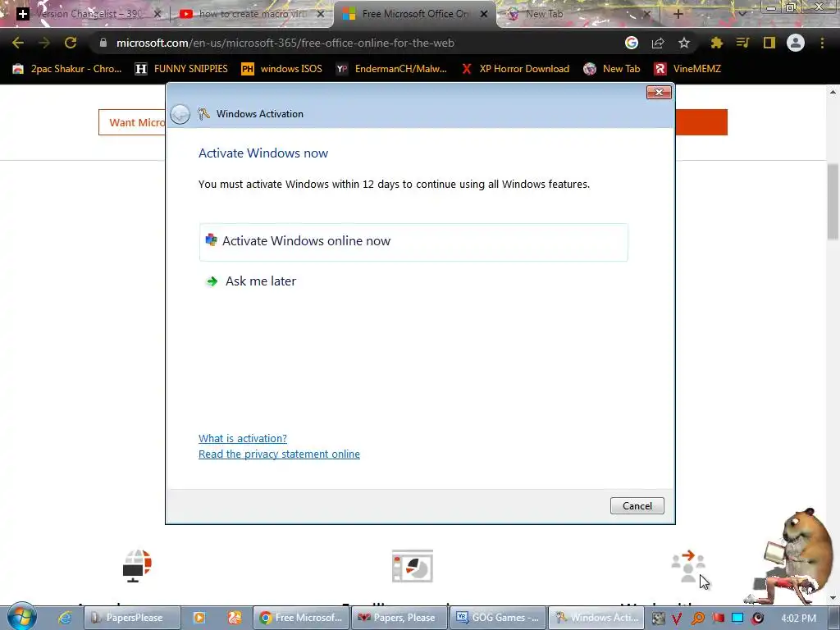Close the YouTube macro tab
Image resolution: width=840 pixels, height=630 pixels.
click(x=321, y=14)
